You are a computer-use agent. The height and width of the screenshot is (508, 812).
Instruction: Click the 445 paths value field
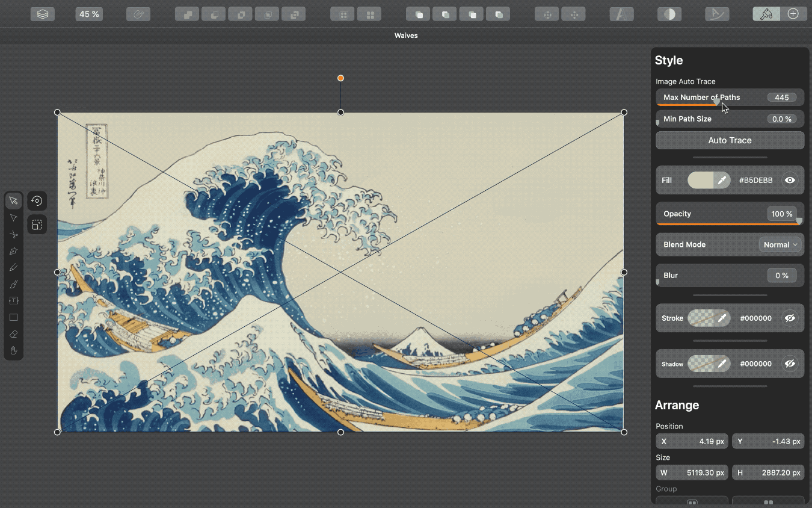pyautogui.click(x=782, y=98)
